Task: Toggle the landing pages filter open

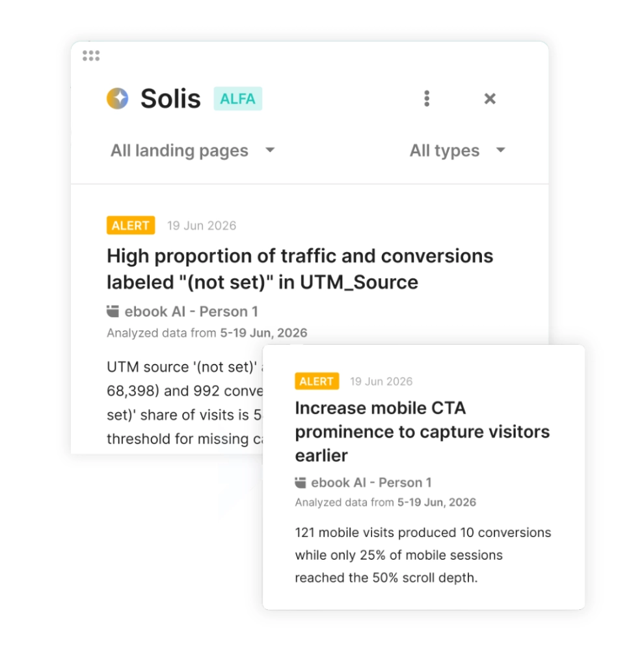Action: 179,150
